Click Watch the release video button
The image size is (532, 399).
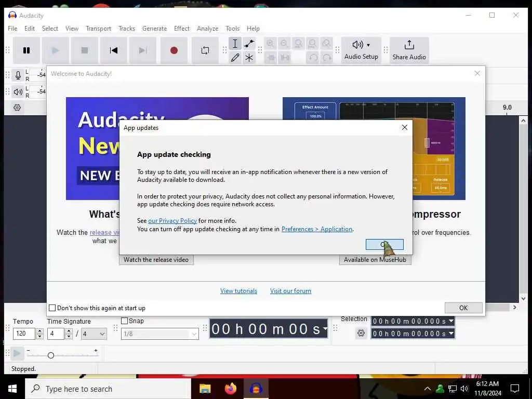point(156,260)
